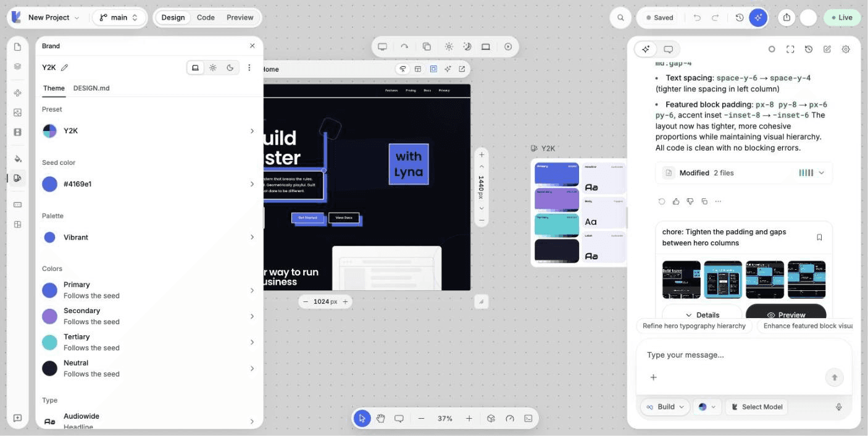Select the pointer tool in bottom toolbar
This screenshot has width=868, height=436.
(x=362, y=418)
